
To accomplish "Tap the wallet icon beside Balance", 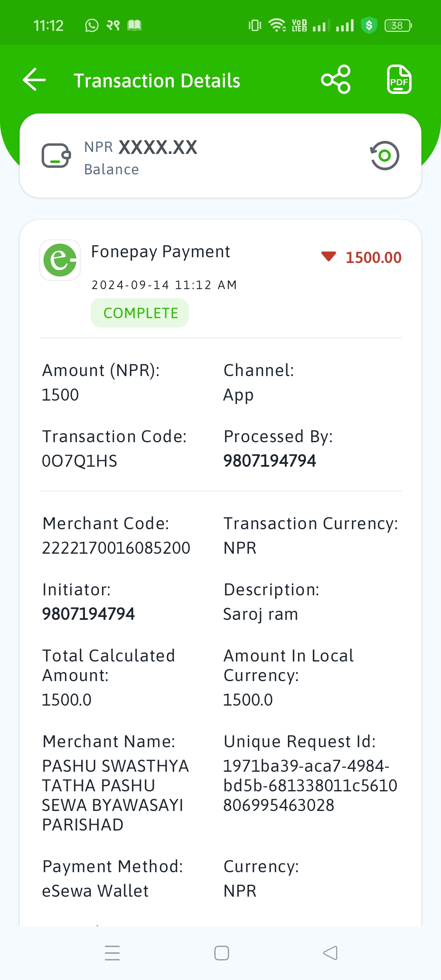I will click(x=56, y=156).
